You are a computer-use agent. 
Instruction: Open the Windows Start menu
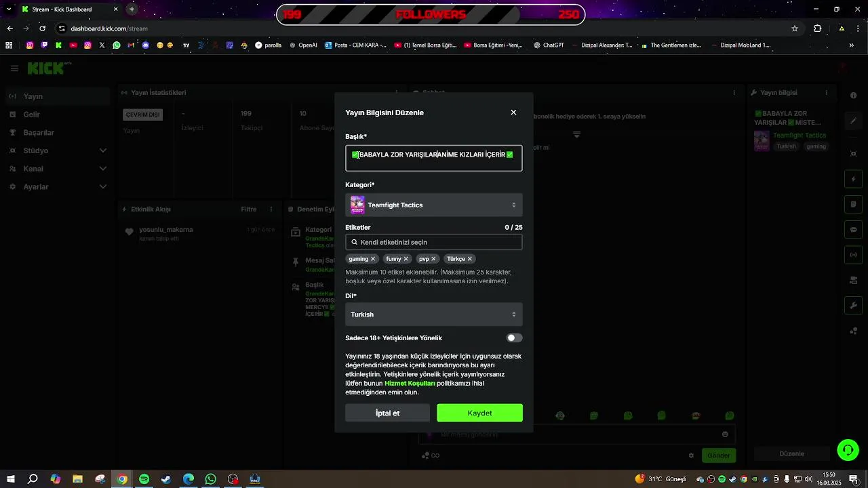[x=11, y=479]
